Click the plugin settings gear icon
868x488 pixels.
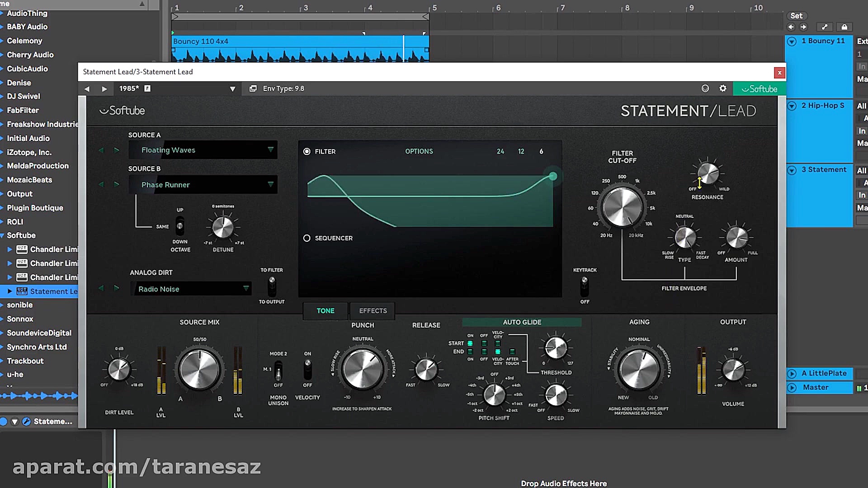[723, 89]
